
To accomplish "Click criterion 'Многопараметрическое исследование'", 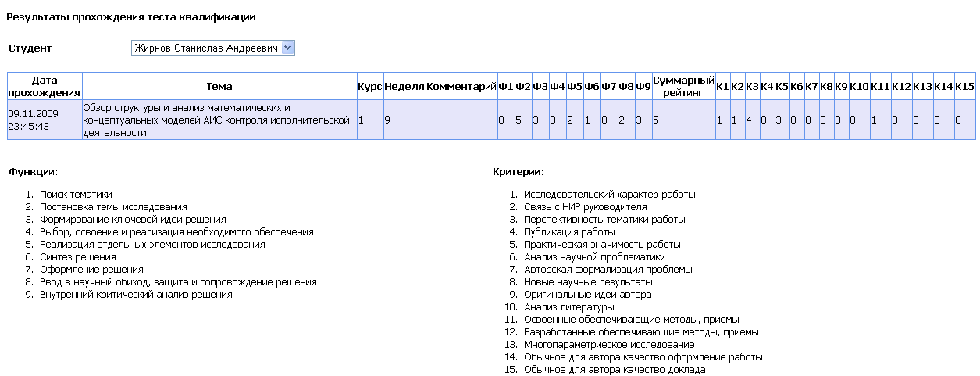I will pos(609,345).
